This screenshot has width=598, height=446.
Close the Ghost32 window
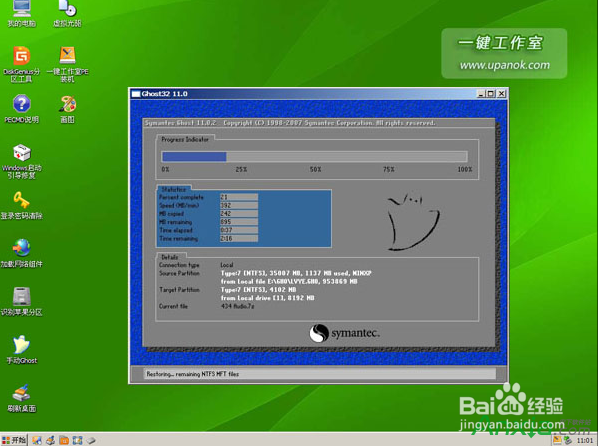(x=502, y=93)
